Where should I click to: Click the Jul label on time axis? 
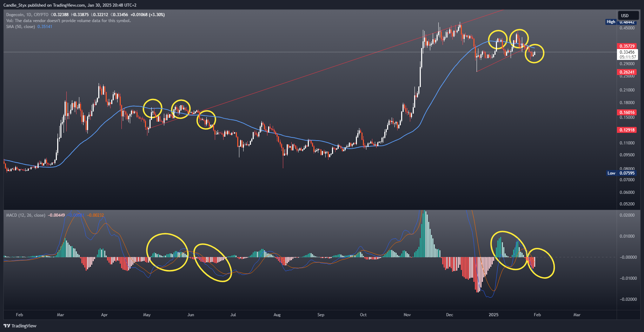point(233,315)
